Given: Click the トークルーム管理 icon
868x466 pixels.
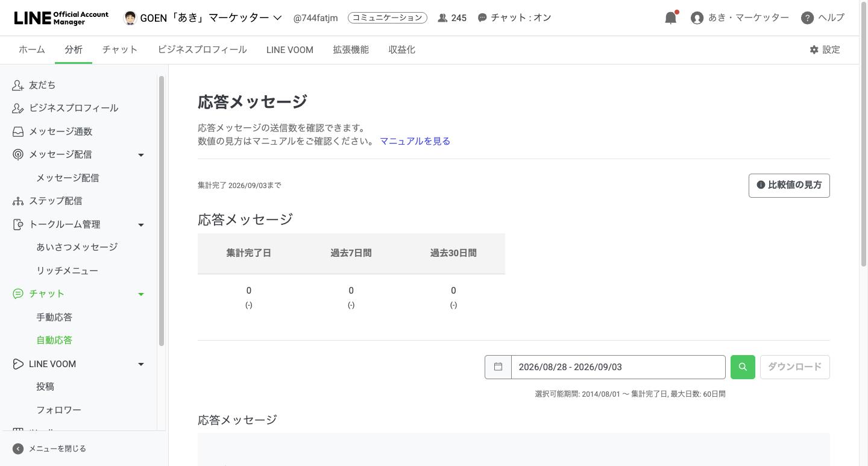Looking at the screenshot, I should (x=18, y=224).
